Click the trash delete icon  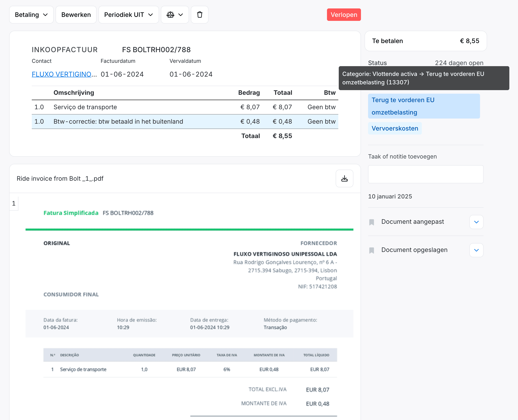[199, 15]
